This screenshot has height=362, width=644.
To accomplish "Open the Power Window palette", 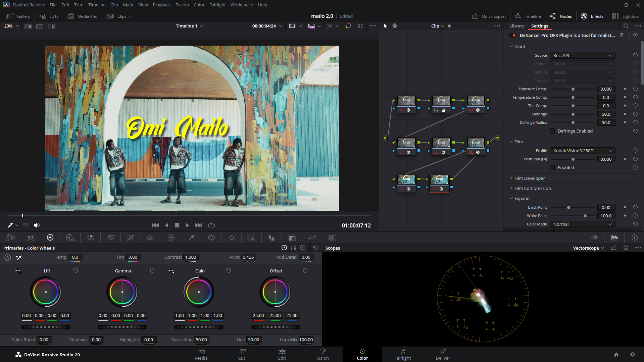I will click(x=211, y=238).
